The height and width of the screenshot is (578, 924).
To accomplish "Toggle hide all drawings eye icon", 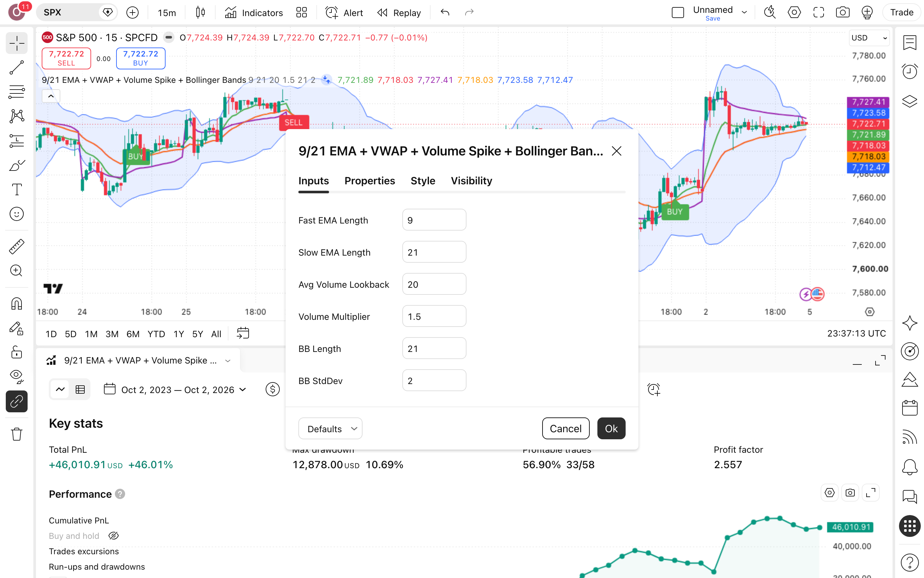I will pyautogui.click(x=16, y=377).
